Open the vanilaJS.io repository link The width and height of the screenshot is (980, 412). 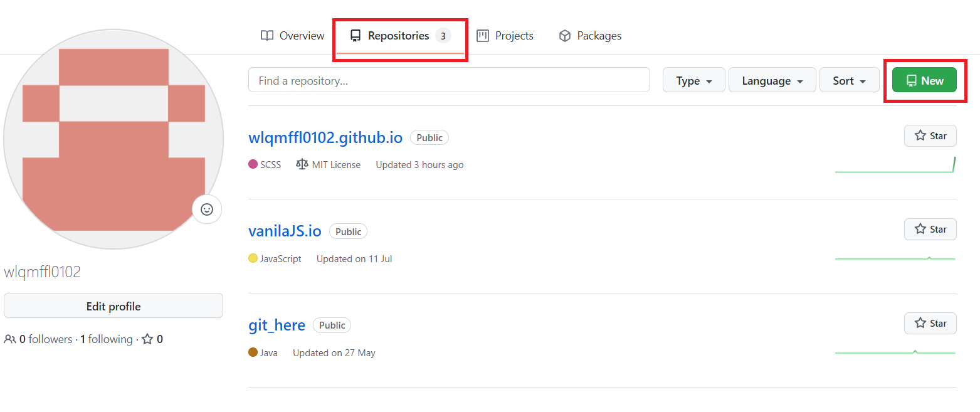coord(285,231)
